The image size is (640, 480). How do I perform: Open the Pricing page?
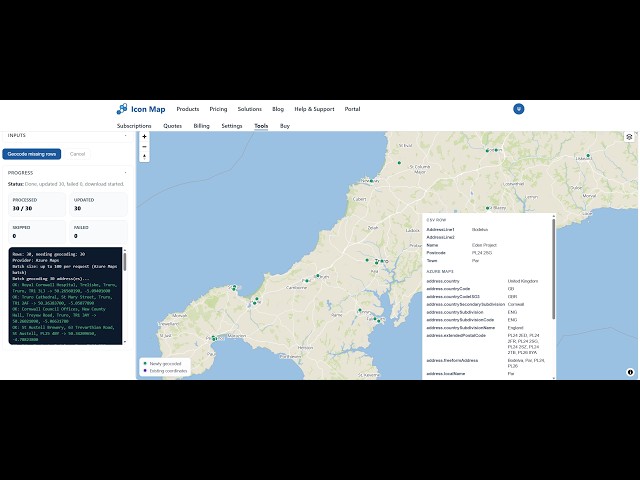tap(218, 109)
